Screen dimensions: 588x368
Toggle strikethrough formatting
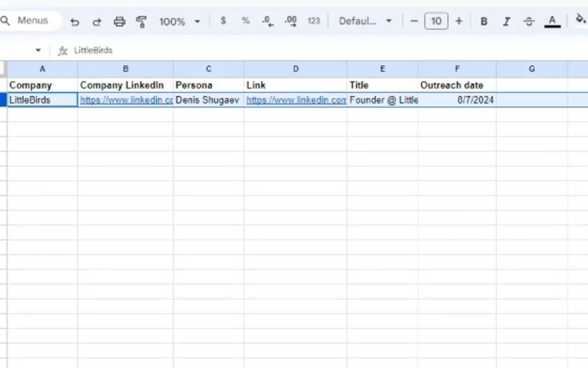(x=529, y=21)
